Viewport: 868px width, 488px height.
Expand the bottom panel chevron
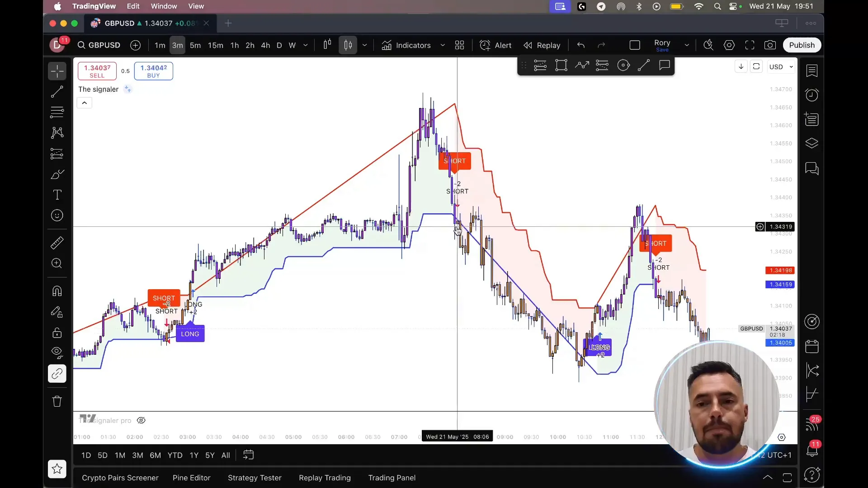[768, 478]
